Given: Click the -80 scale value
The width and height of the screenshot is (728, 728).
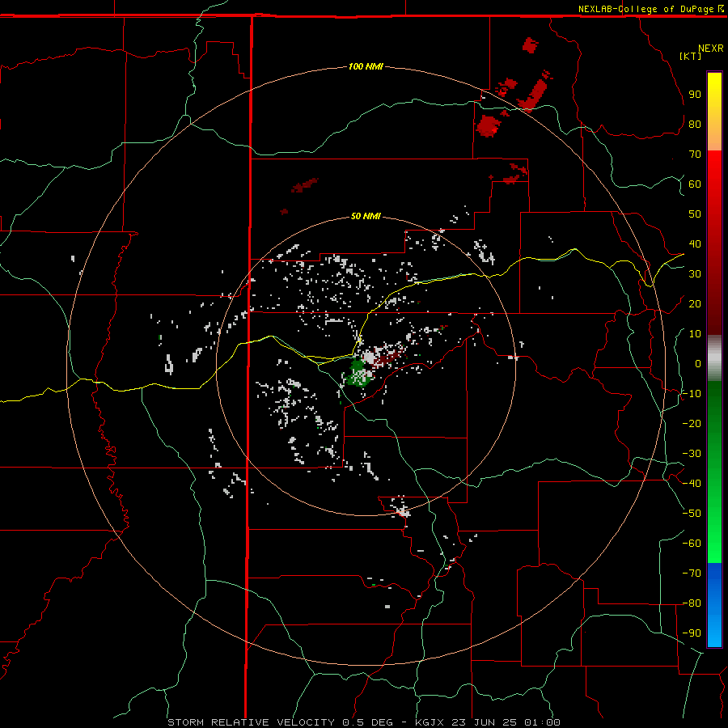Looking at the screenshot, I should 692,603.
